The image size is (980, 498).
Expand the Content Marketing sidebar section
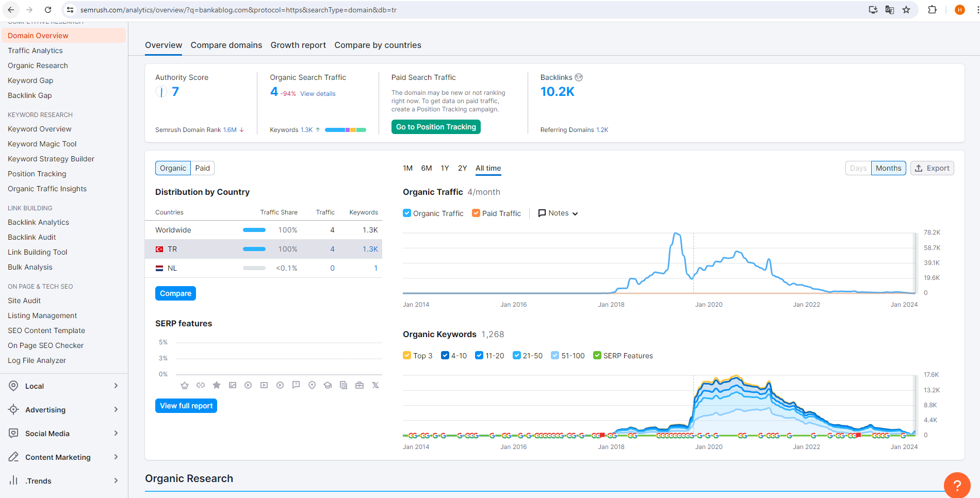64,457
